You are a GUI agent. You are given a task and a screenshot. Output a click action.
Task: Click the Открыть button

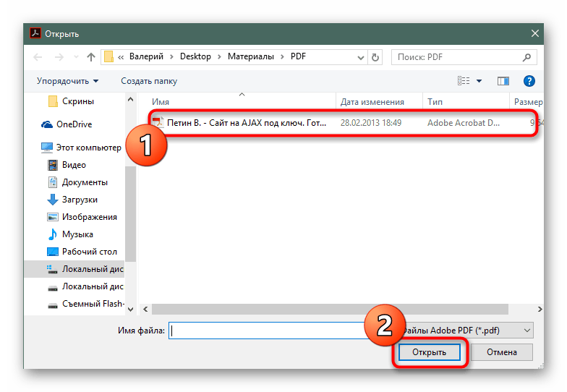coord(430,352)
